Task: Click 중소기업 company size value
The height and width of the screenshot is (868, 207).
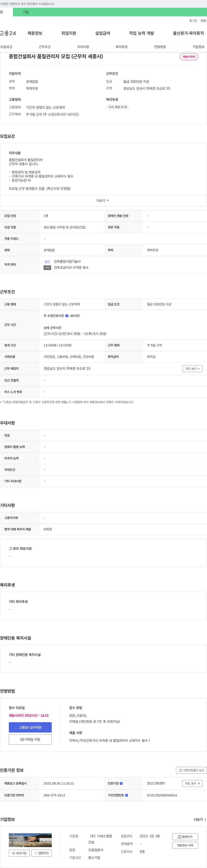Action: tap(94, 858)
